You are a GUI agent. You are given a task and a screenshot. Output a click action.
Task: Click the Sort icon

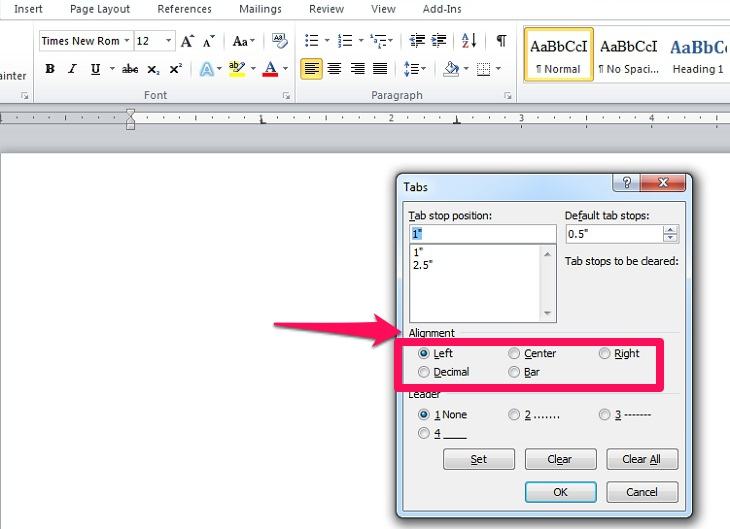[469, 41]
